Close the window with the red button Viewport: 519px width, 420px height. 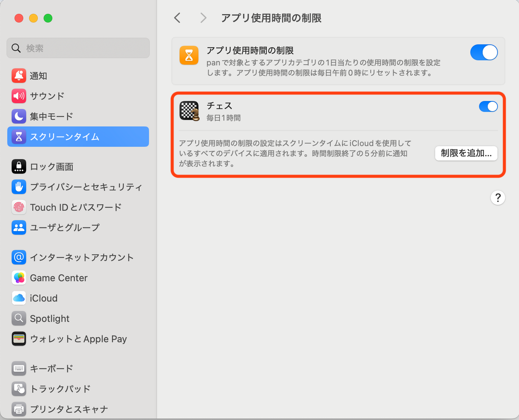[19, 18]
